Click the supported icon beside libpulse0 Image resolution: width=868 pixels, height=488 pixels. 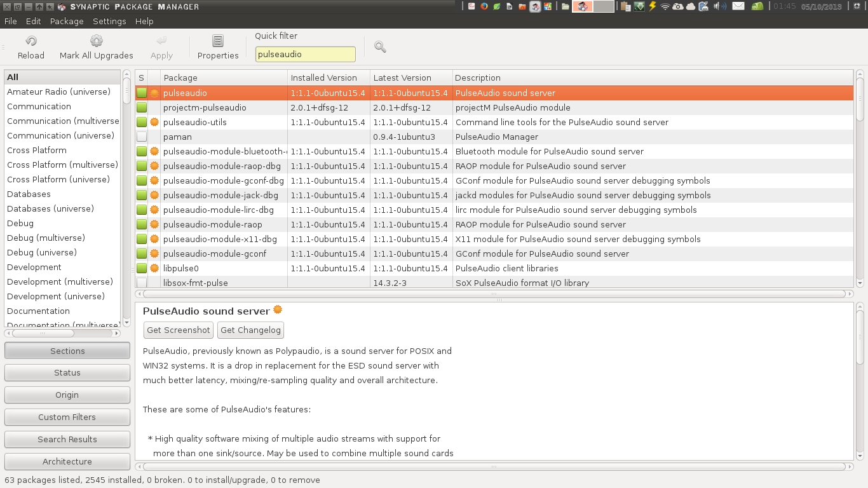[x=154, y=268]
